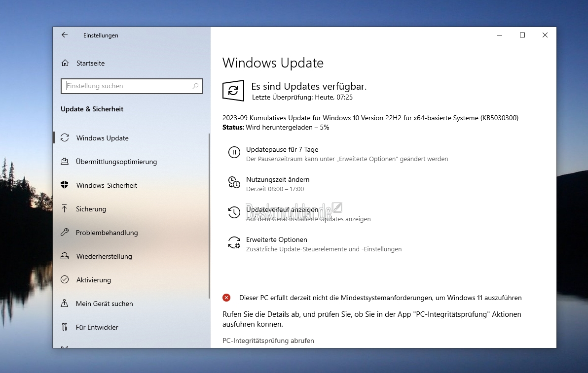Open Windows-Sicherheit settings page
The height and width of the screenshot is (373, 588).
coord(107,185)
